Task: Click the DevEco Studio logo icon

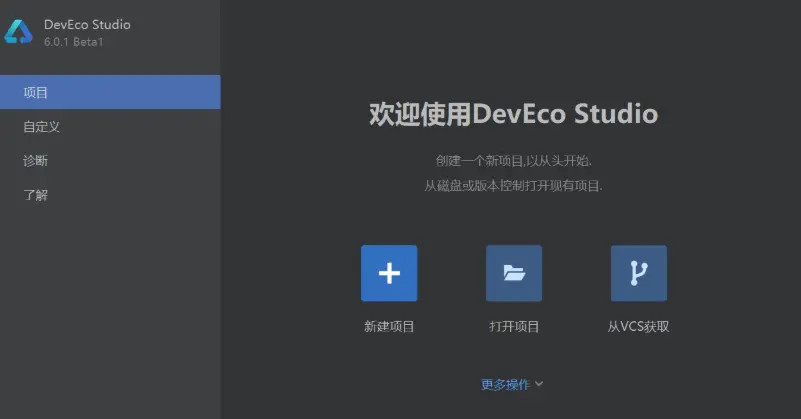Action: tap(18, 32)
